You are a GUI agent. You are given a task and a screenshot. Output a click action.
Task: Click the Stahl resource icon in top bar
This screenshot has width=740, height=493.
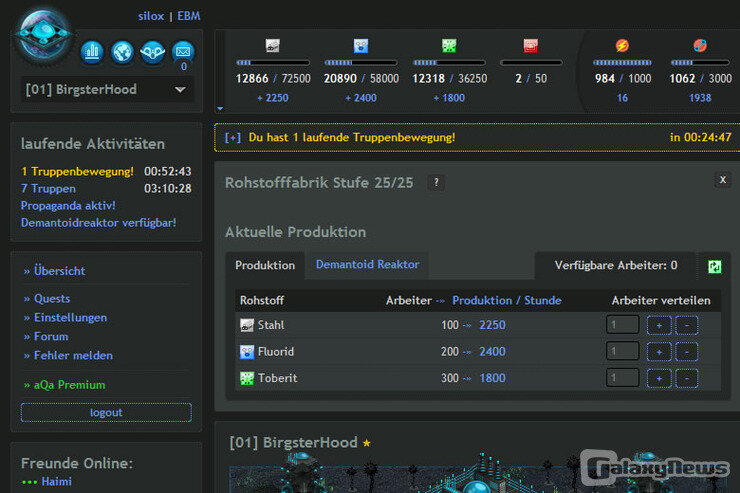272,46
